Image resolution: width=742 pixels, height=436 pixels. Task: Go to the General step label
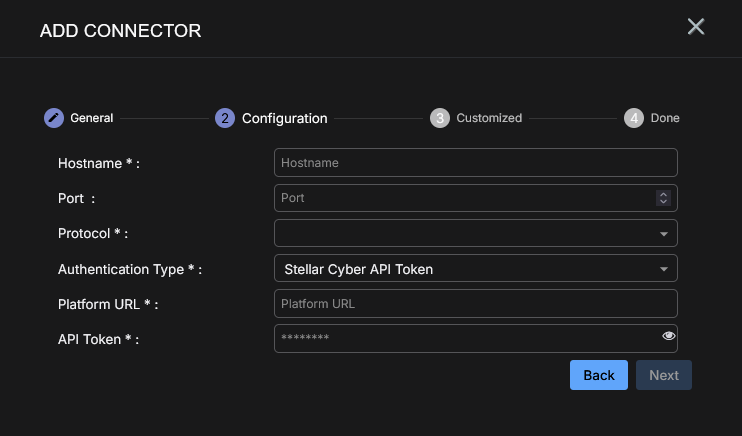pyautogui.click(x=92, y=118)
